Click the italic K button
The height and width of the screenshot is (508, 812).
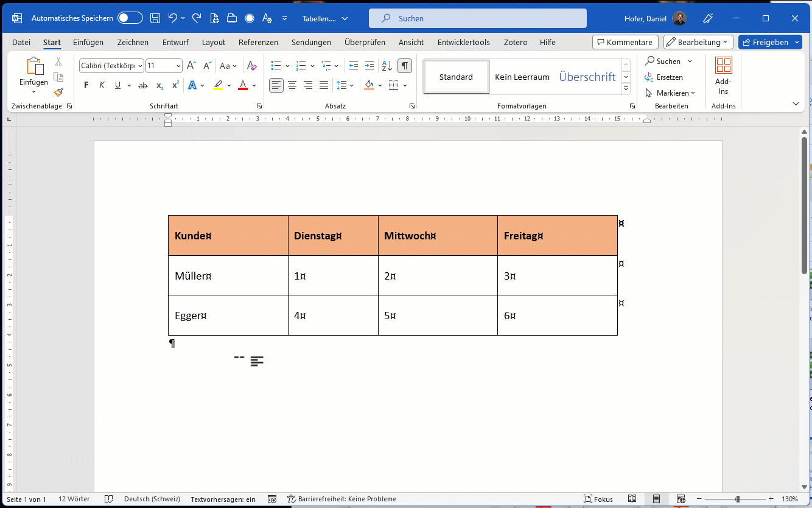102,85
